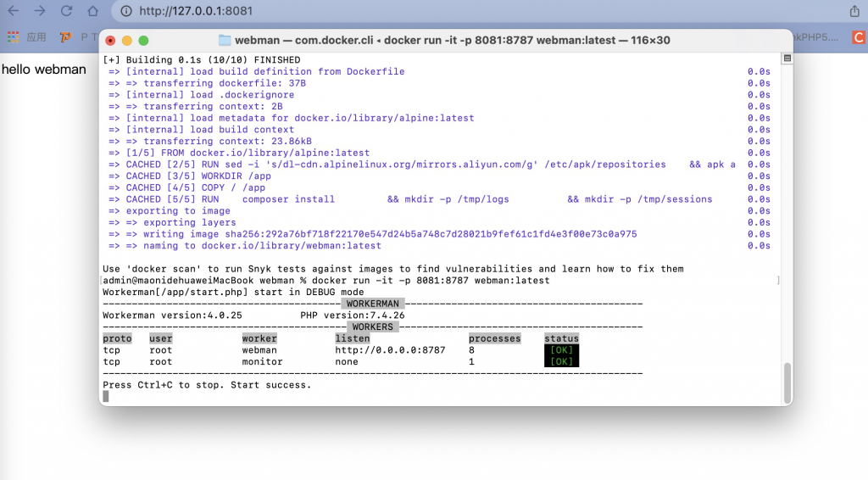Click the [OK] status in webman row
This screenshot has height=480, width=868.
point(561,350)
